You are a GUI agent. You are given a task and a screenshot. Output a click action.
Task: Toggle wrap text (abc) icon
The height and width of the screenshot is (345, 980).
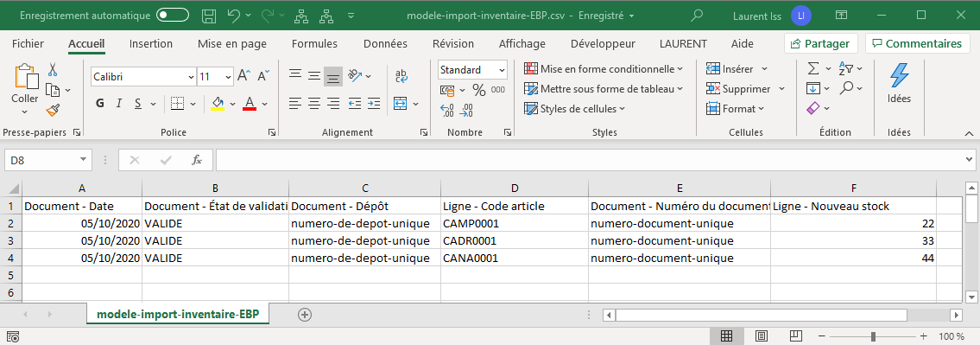tap(401, 76)
